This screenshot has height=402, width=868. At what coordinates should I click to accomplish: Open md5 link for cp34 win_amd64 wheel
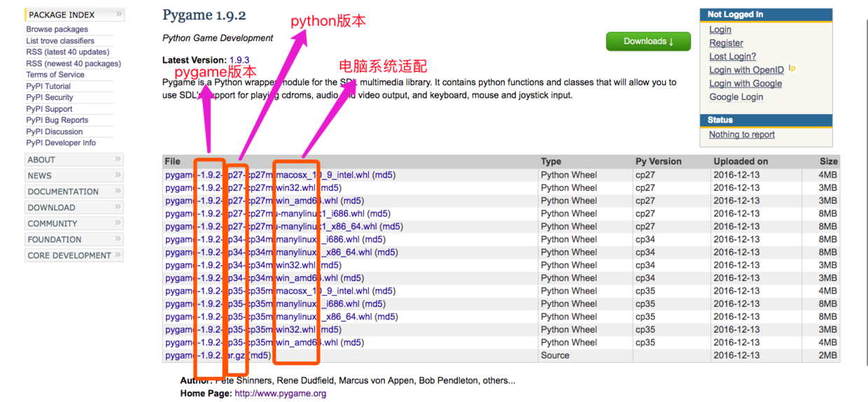[352, 278]
